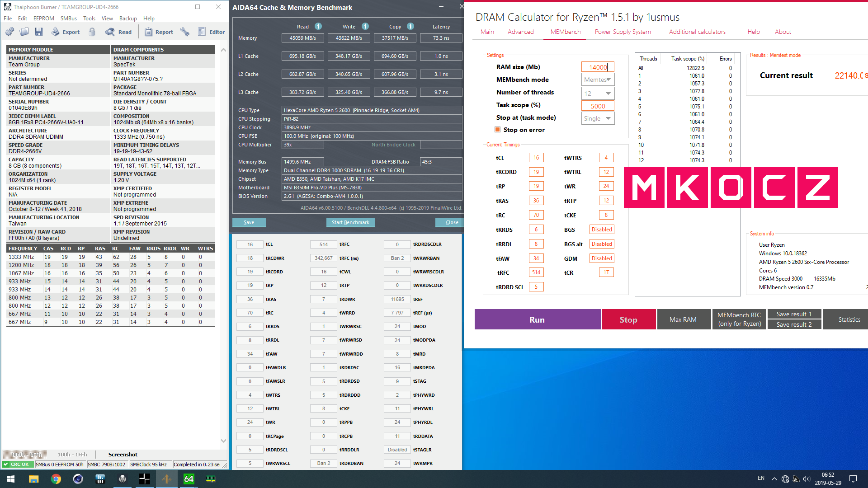The image size is (868, 488).
Task: Click the network globe tray icon
Action: coord(785,479)
